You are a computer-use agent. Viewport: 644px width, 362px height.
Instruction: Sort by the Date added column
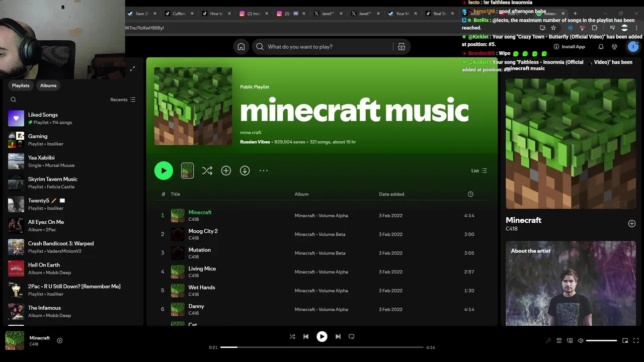[x=391, y=194]
